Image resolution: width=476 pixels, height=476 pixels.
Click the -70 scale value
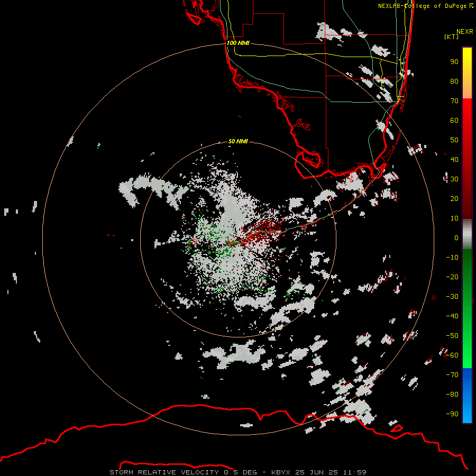coord(452,374)
